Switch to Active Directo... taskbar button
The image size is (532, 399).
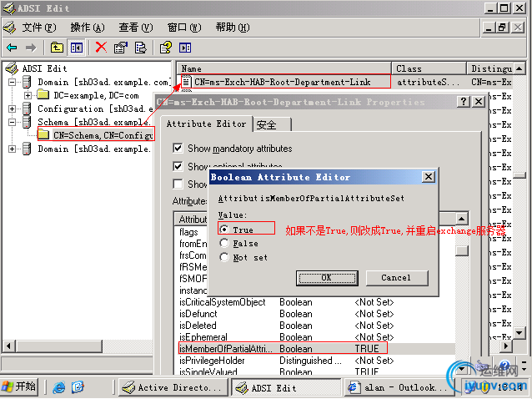173,387
